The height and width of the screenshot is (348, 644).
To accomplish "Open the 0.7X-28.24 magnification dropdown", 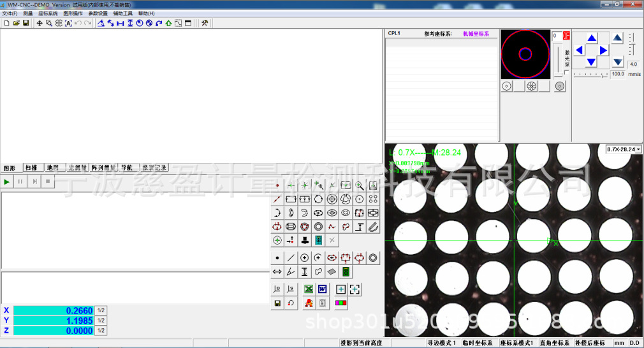I will click(x=624, y=149).
